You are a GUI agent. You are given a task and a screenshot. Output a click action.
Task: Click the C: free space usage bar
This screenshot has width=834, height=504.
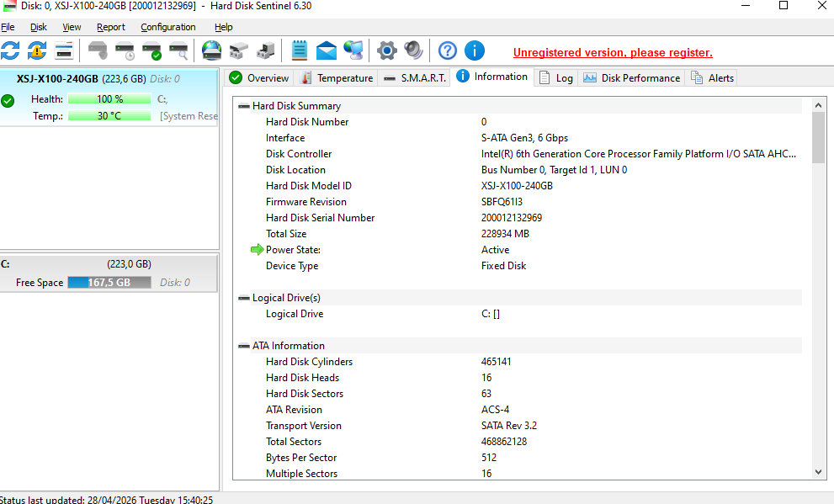point(109,283)
